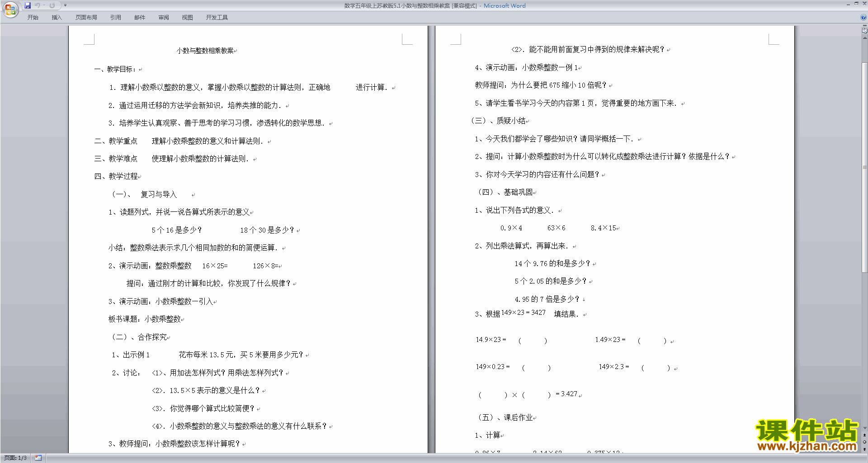Viewport: 868px width, 463px height.
Task: Click the result =3.427
Action: (566, 394)
